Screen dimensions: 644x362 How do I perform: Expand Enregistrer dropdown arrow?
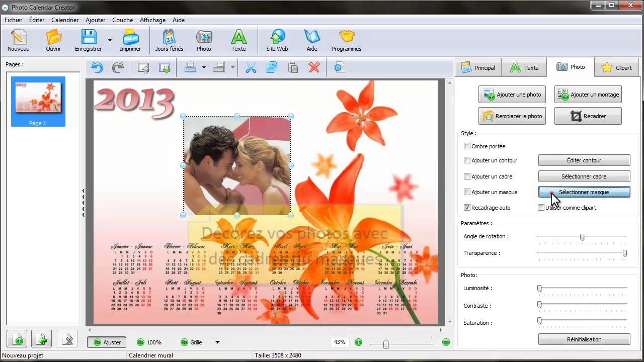[x=110, y=40]
